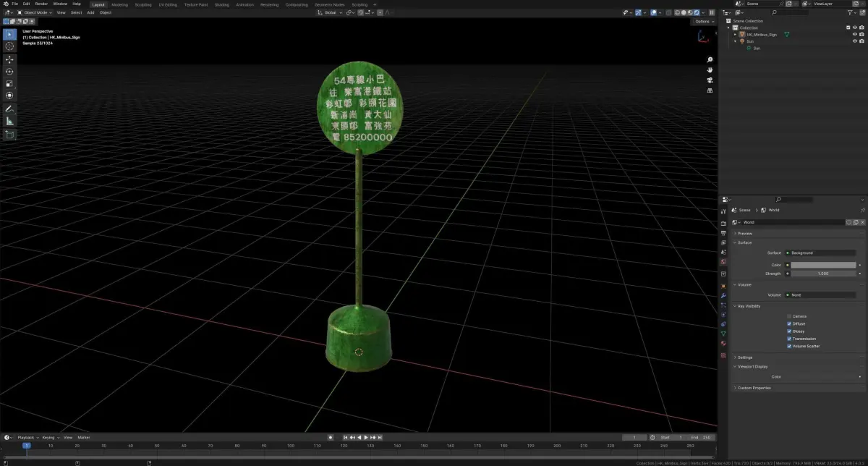Open the Modeling workspace tab

click(x=119, y=4)
